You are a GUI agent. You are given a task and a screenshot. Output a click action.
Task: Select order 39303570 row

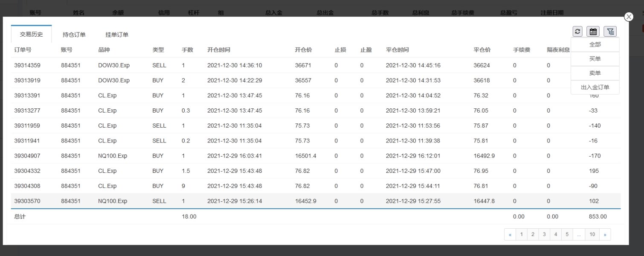[x=316, y=201]
